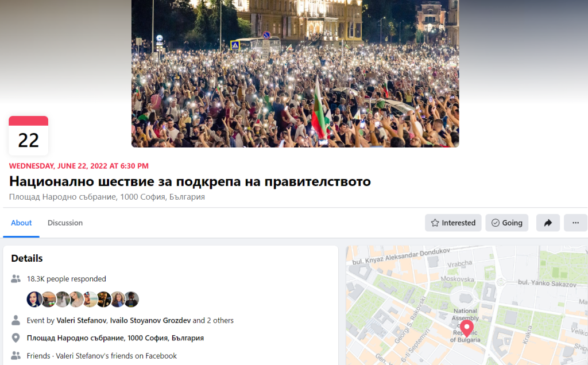Click the red map location pin
The height and width of the screenshot is (365, 588).
coord(466,328)
